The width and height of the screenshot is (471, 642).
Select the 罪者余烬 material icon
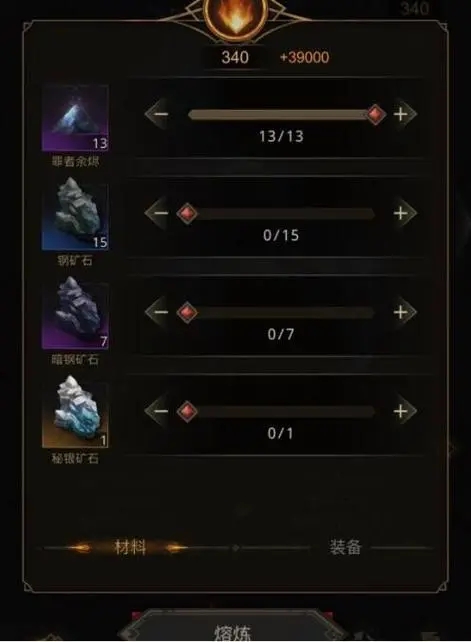click(x=75, y=118)
